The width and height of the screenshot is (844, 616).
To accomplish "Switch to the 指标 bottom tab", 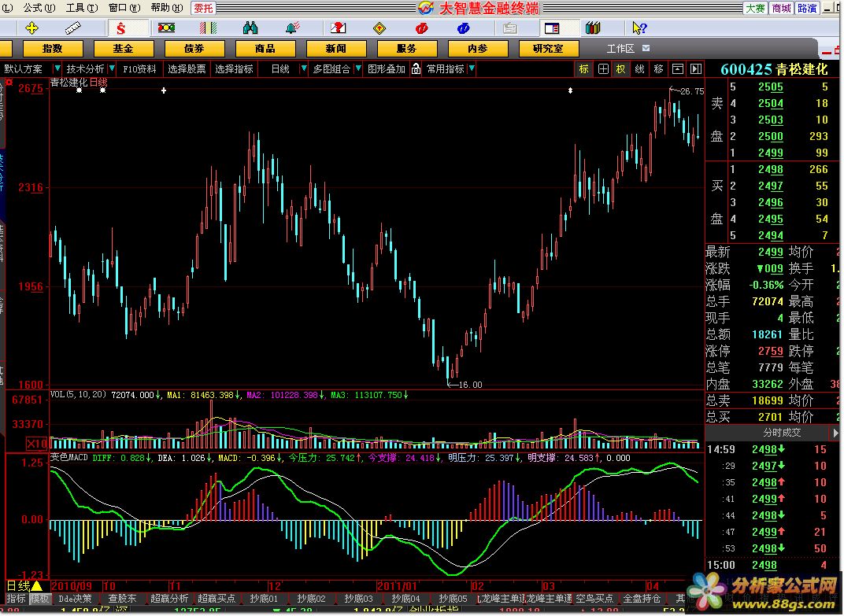I will click(x=17, y=599).
